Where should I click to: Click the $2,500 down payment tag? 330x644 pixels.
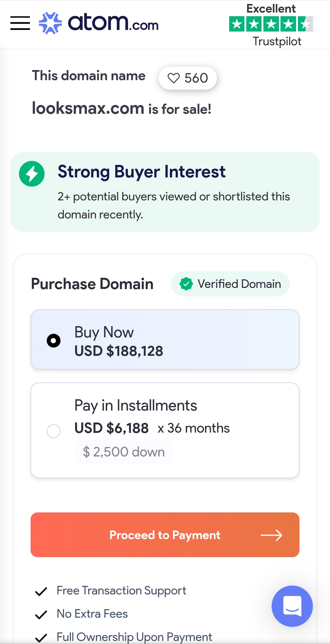124,452
